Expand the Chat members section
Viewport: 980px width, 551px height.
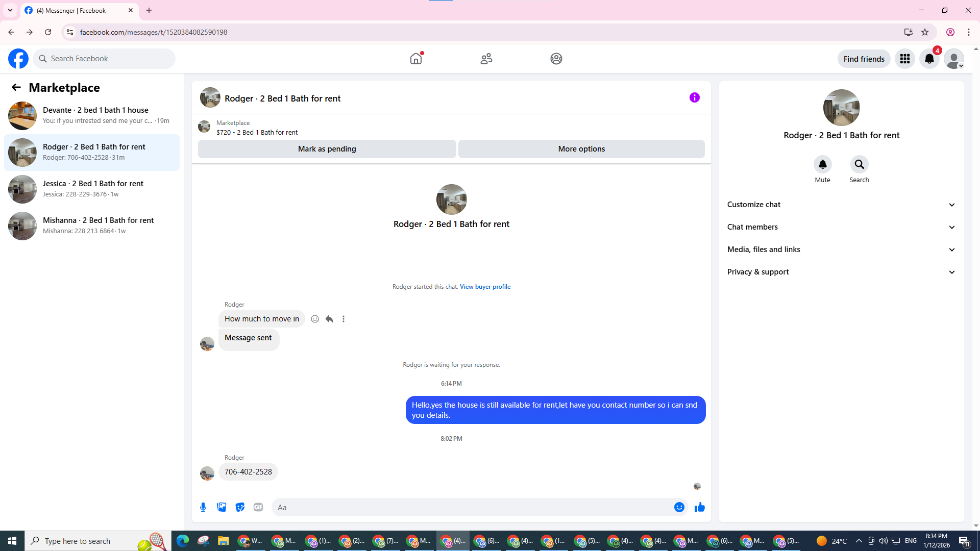pos(841,227)
